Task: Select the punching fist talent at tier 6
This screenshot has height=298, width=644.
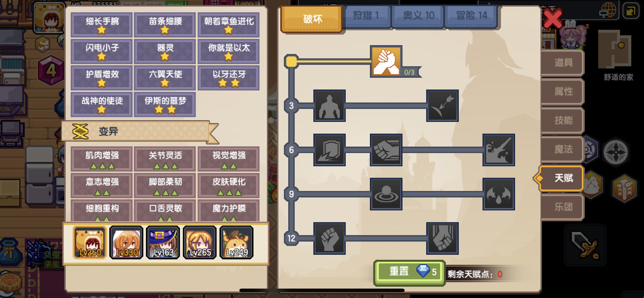Action: [x=386, y=150]
